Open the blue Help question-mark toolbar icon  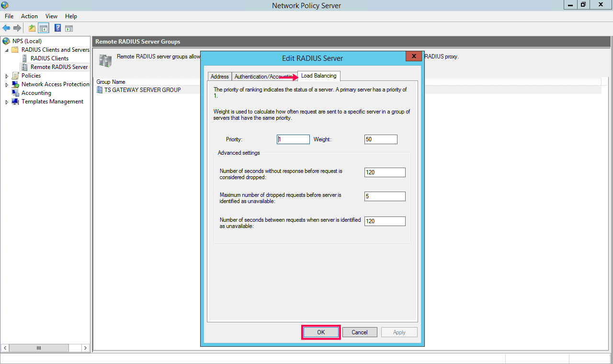57,28
